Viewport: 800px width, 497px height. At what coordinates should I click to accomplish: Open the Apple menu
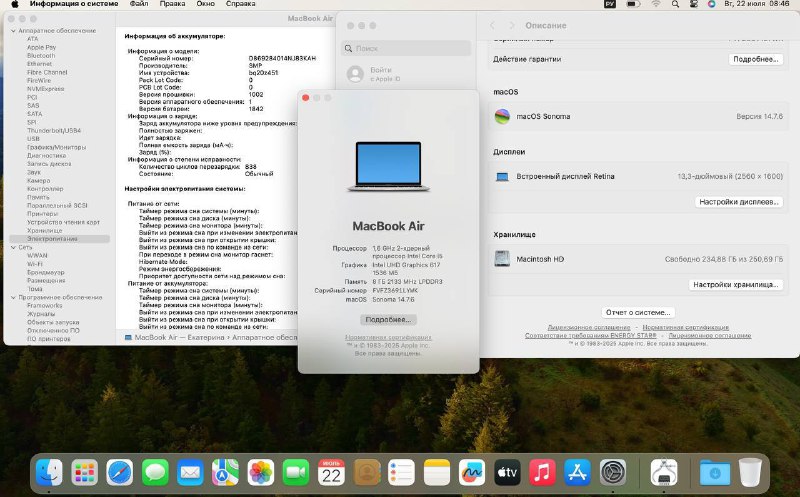(x=14, y=4)
